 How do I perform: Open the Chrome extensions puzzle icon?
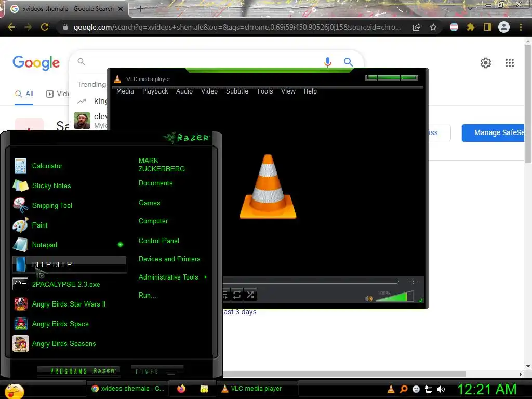(x=470, y=27)
